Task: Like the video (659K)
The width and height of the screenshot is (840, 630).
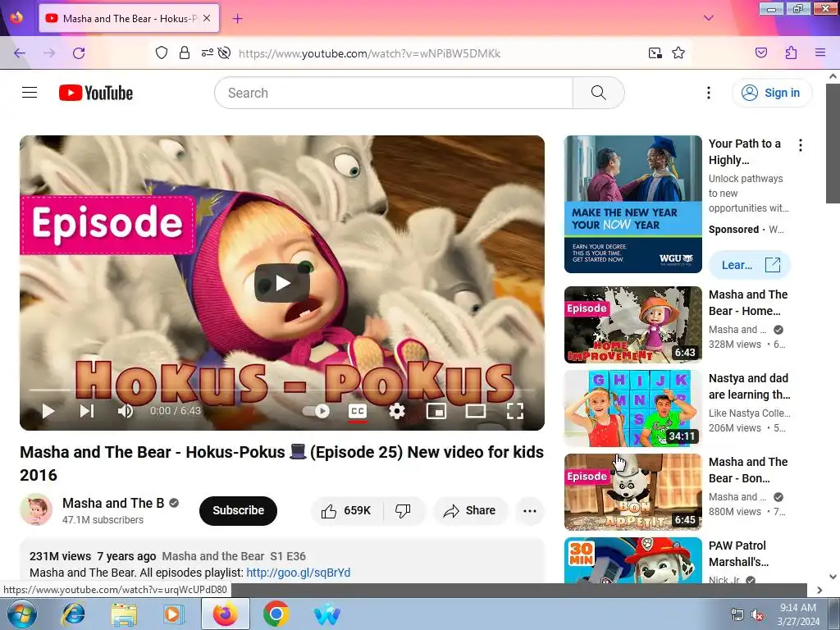Action: coord(347,510)
